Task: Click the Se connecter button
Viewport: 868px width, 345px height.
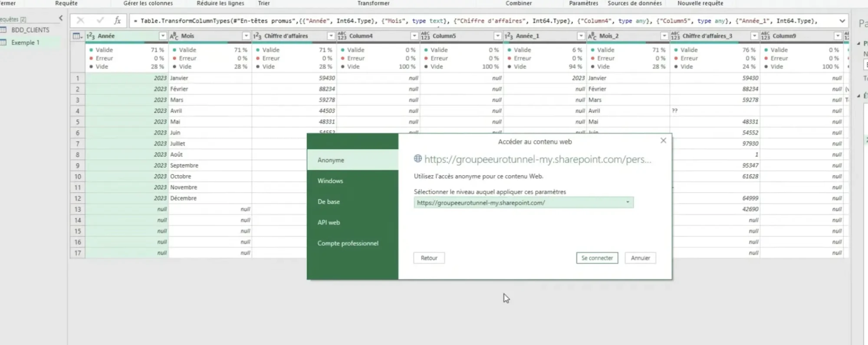Action: click(597, 258)
